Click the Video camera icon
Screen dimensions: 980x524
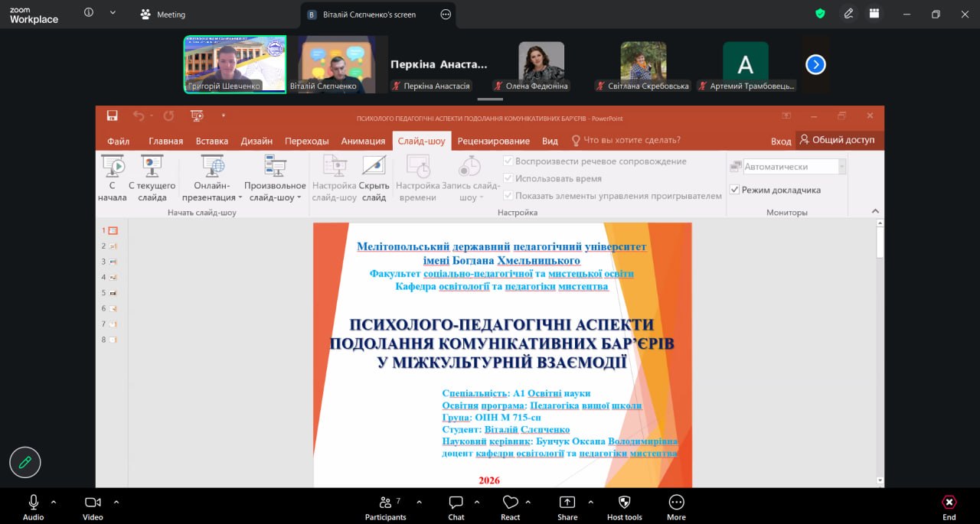(x=93, y=502)
